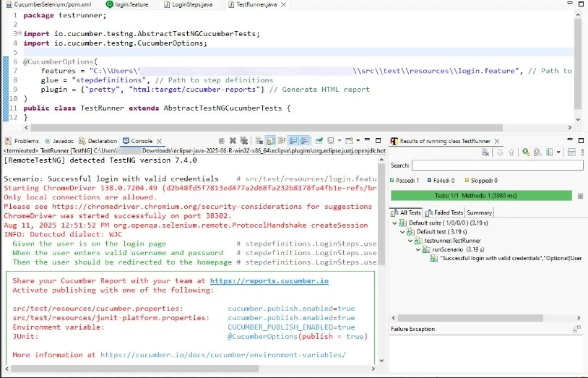Clear TestNG results icon
Viewport: 588px width, 378px height.
click(x=485, y=153)
